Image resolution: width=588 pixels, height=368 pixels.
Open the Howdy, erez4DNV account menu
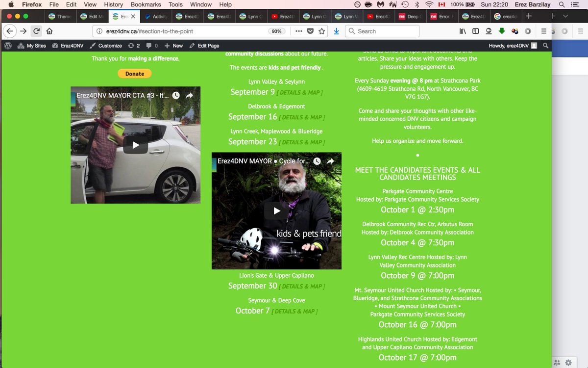coord(513,46)
